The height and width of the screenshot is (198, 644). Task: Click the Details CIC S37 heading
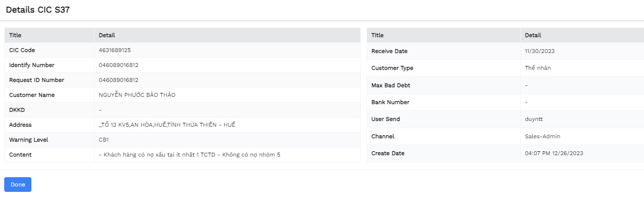[38, 10]
